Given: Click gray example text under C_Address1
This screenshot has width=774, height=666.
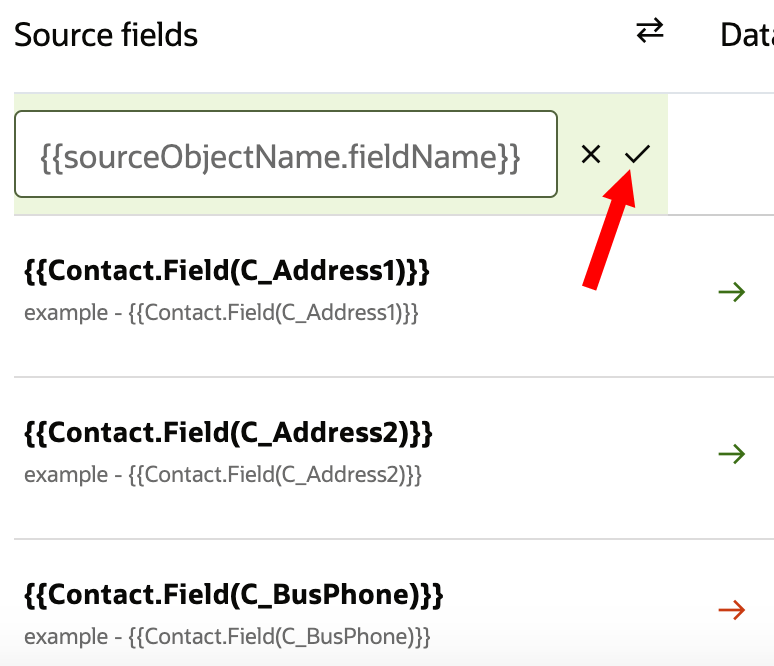Looking at the screenshot, I should click(221, 313).
